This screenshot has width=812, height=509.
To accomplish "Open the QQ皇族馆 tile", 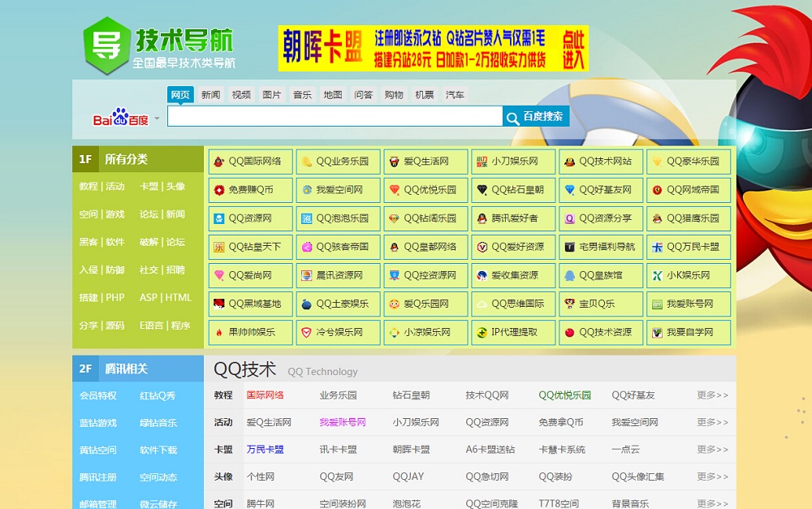I will click(x=601, y=275).
